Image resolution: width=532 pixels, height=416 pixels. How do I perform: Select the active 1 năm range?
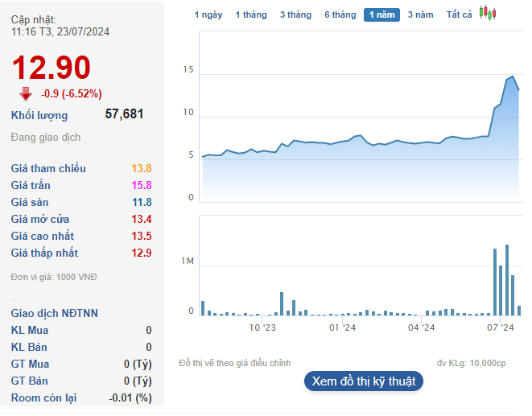click(x=381, y=15)
